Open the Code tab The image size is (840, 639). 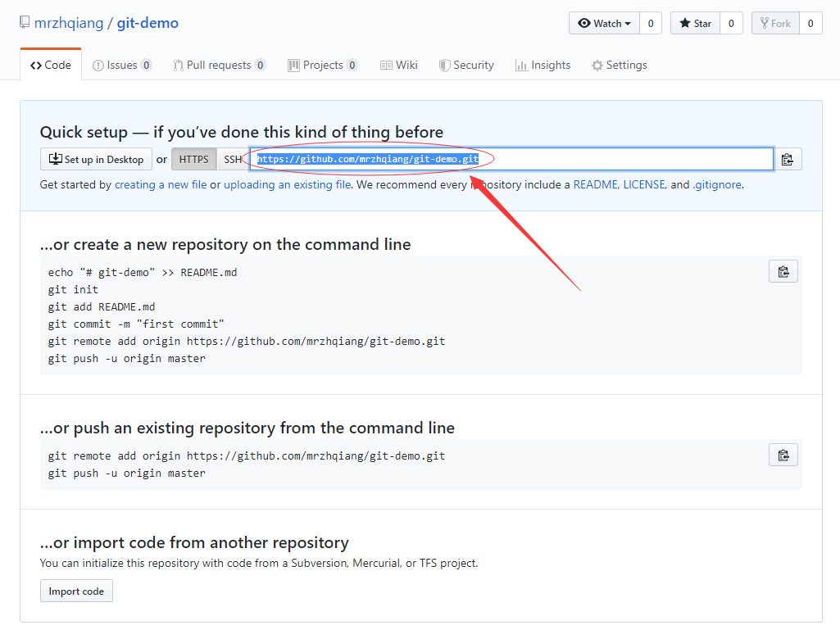pyautogui.click(x=51, y=65)
